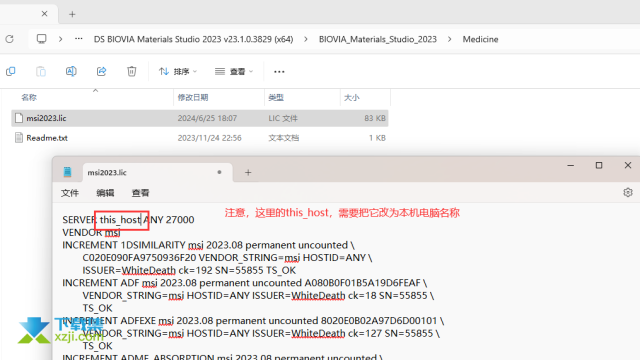640x360 pixels.
Task: Click the INCREMENT ADFEXE line
Action: pos(253,321)
